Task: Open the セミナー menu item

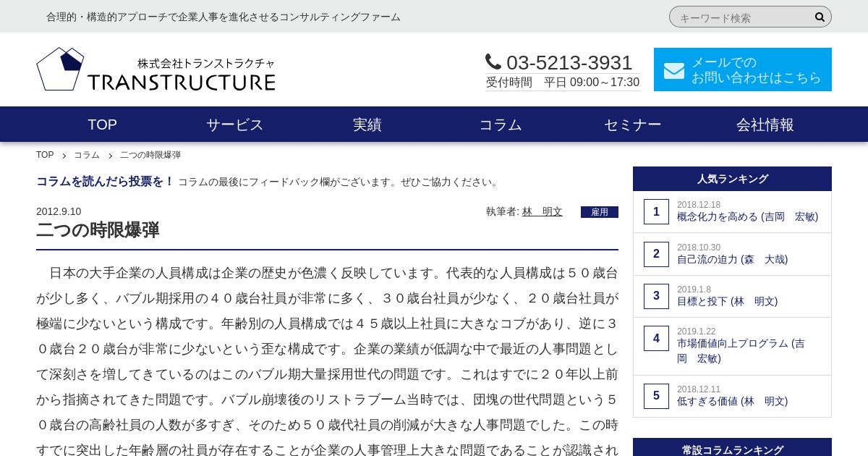Action: (x=633, y=124)
